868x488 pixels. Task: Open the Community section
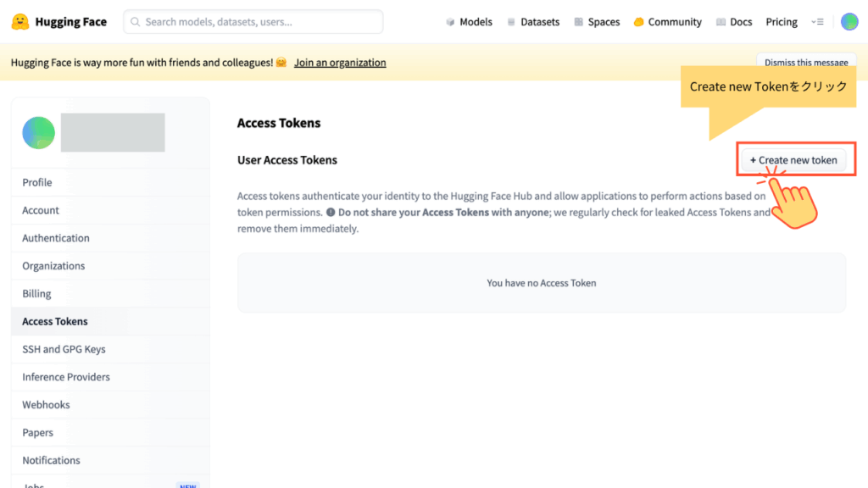(x=668, y=22)
